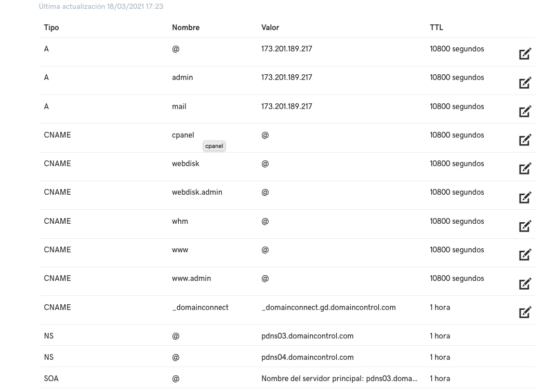Click the Última actualización timestamp text

coord(101,6)
